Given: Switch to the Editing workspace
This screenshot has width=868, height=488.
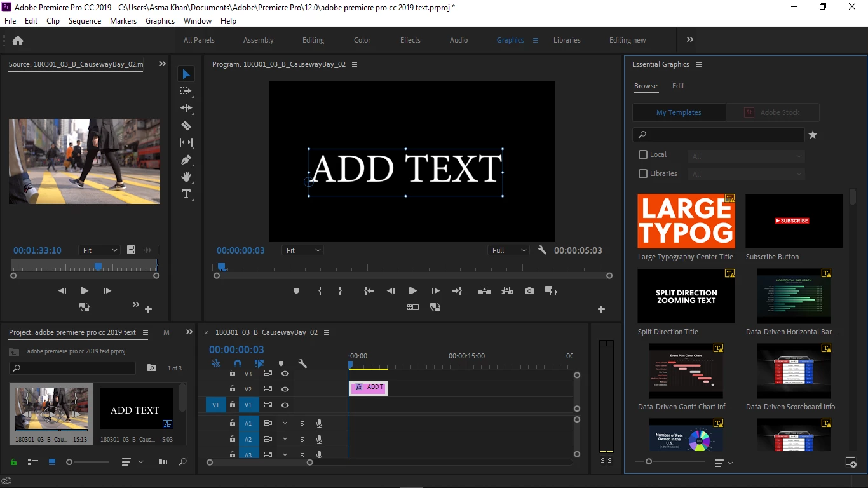Looking at the screenshot, I should pyautogui.click(x=313, y=40).
